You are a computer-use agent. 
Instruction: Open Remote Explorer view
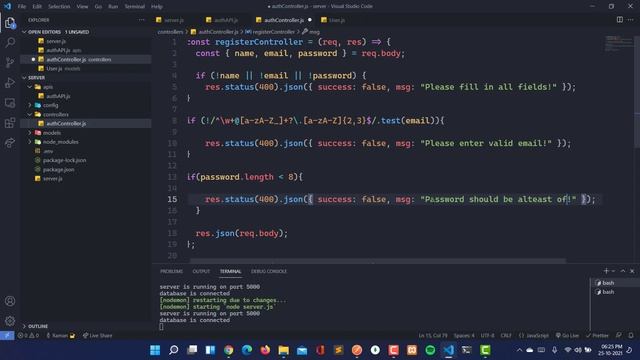pos(10,102)
